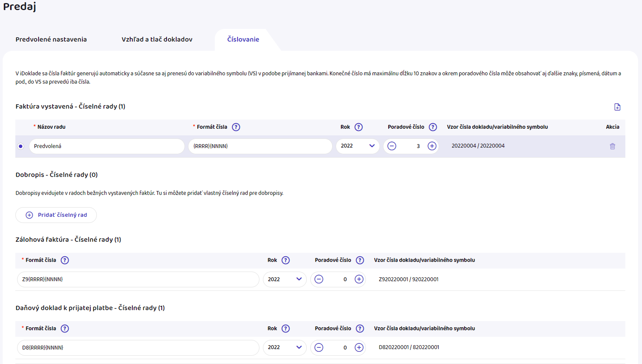
Task: Switch to Predvolené nastavenia tab
Action: click(x=51, y=39)
